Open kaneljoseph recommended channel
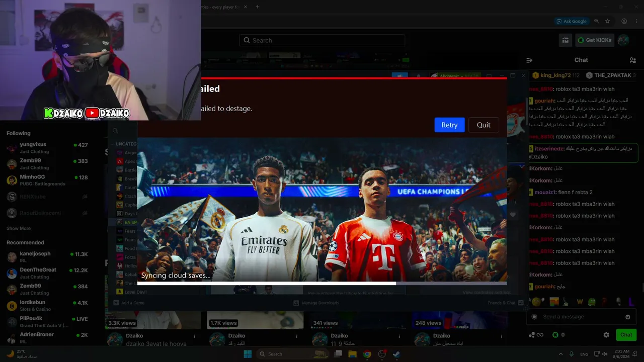 pyautogui.click(x=47, y=257)
